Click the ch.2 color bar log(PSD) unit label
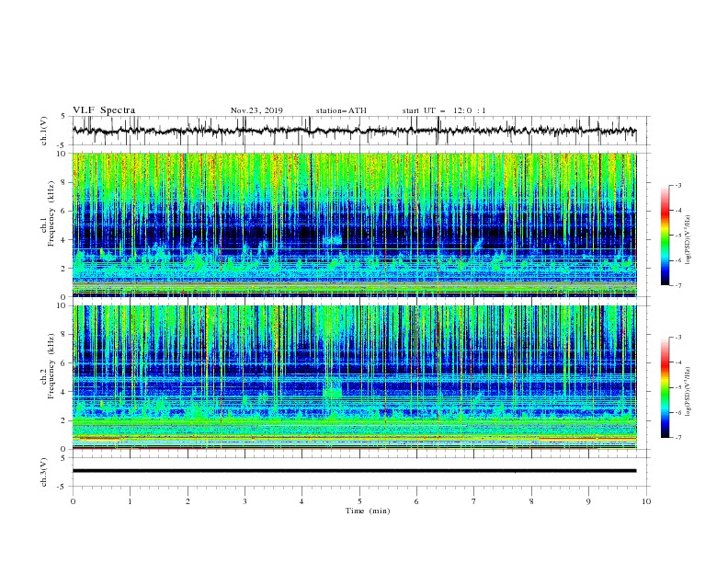Viewport: 728px width, 563px height. pyautogui.click(x=688, y=392)
